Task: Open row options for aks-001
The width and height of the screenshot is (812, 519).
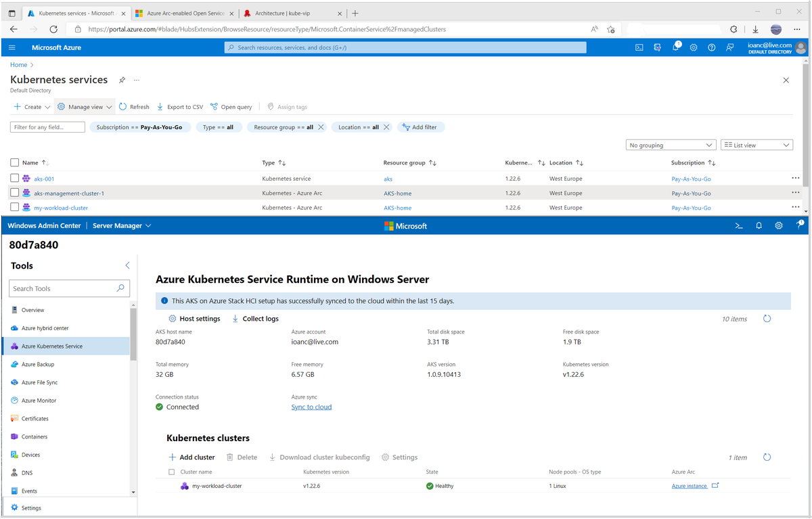Action: coord(795,179)
